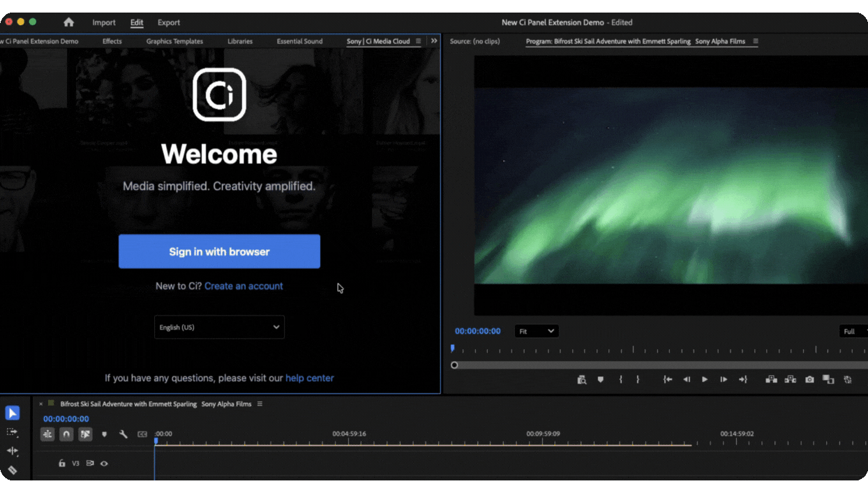Viewport: 868px width, 493px height.
Task: Click the Extract button
Action: tap(790, 379)
